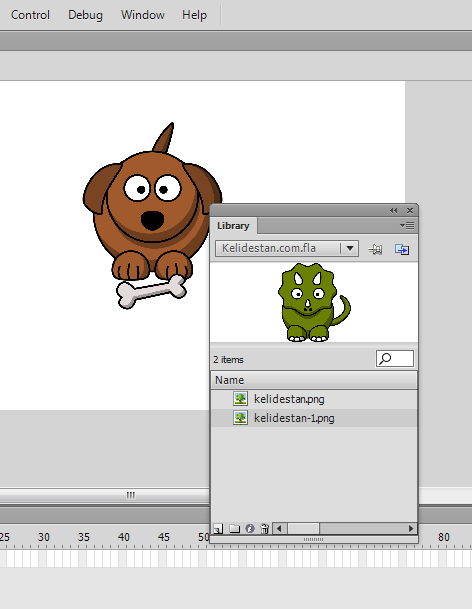The image size is (472, 609).
Task: Switch to the Library tab
Action: [233, 226]
